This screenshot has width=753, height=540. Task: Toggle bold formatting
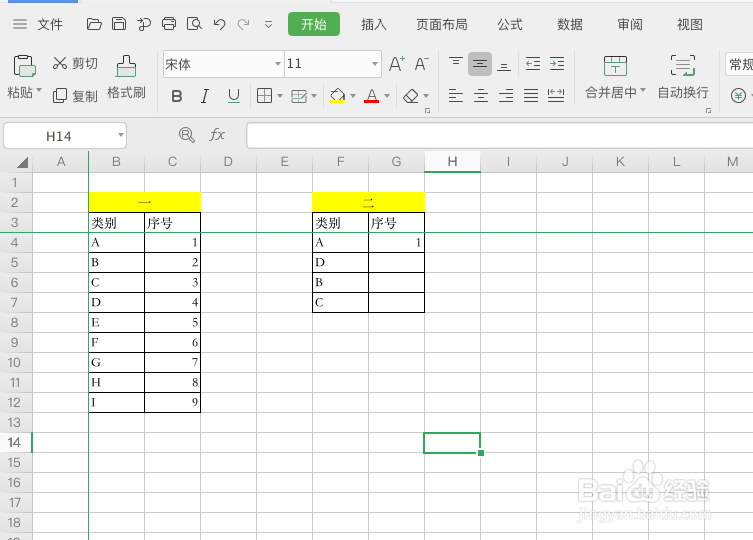coord(177,96)
